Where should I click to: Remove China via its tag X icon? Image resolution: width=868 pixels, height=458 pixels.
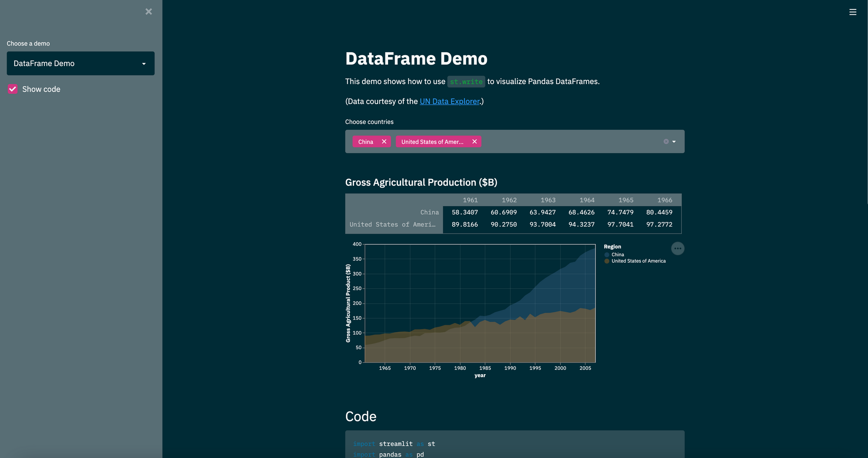(384, 142)
